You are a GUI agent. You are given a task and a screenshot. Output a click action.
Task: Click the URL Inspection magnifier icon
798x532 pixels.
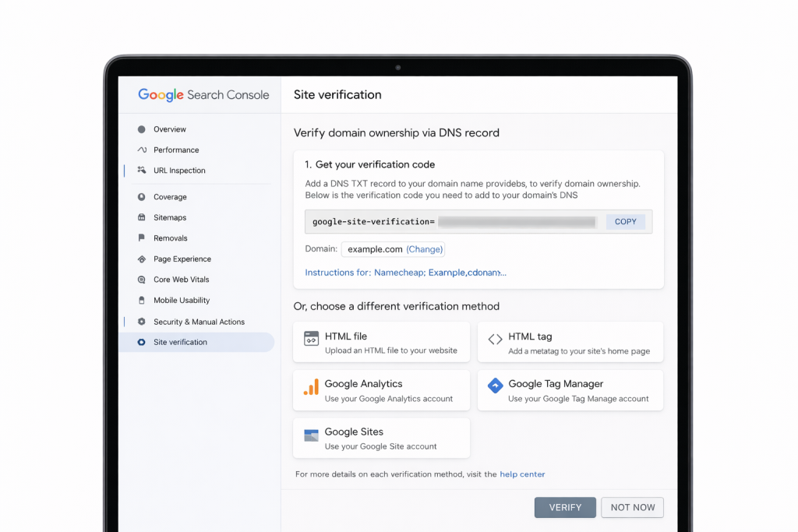pyautogui.click(x=142, y=170)
